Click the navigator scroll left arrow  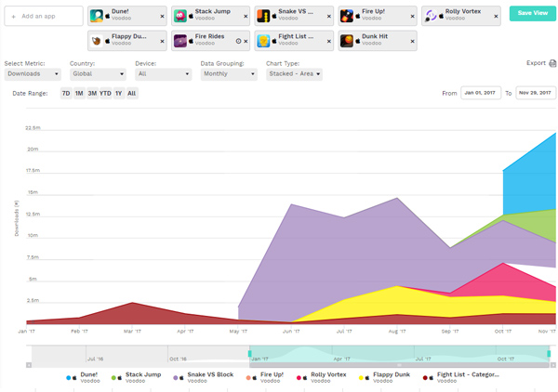29,365
